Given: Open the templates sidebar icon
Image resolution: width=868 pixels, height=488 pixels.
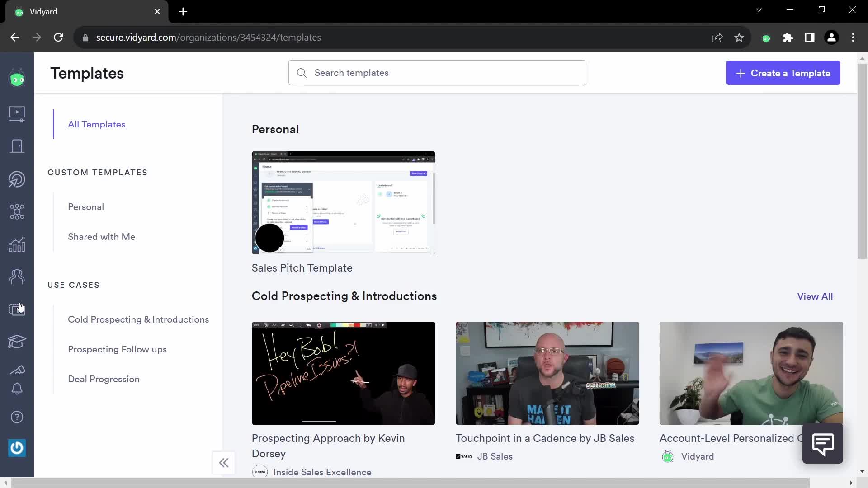Looking at the screenshot, I should pyautogui.click(x=17, y=309).
